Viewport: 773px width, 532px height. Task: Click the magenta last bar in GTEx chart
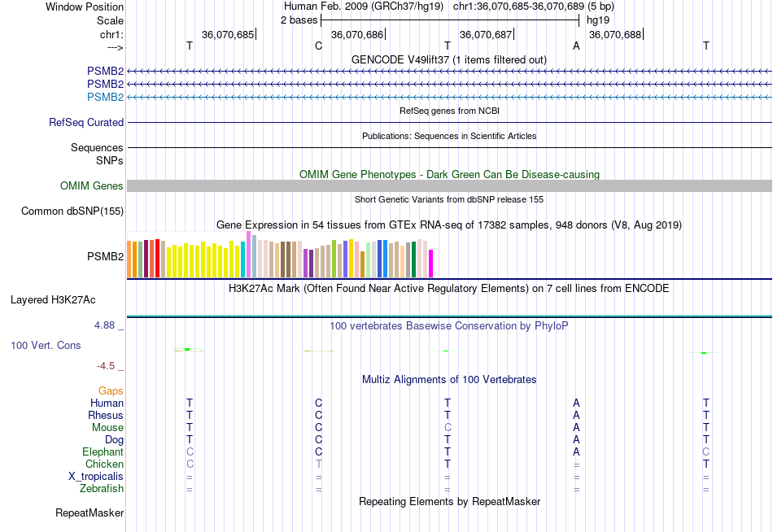pyautogui.click(x=431, y=264)
